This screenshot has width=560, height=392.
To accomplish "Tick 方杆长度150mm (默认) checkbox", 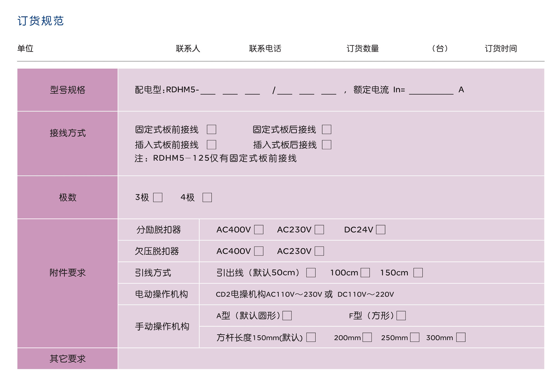I will click(x=311, y=337).
